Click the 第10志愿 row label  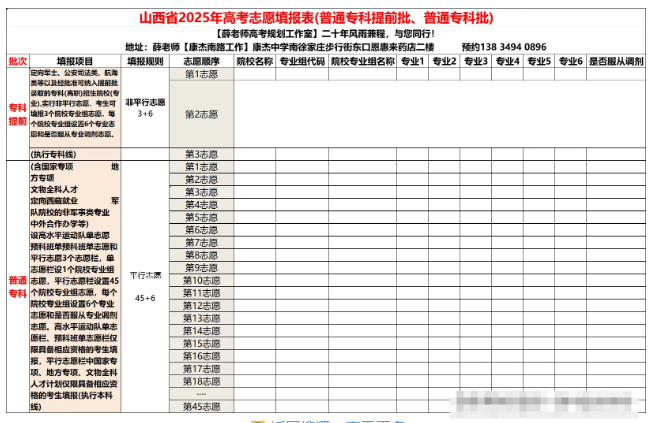202,280
